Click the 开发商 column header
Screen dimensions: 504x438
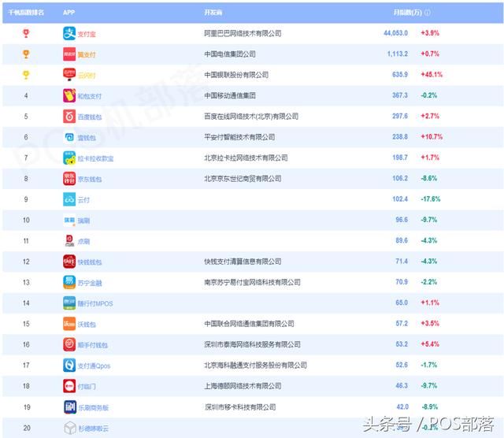(213, 13)
